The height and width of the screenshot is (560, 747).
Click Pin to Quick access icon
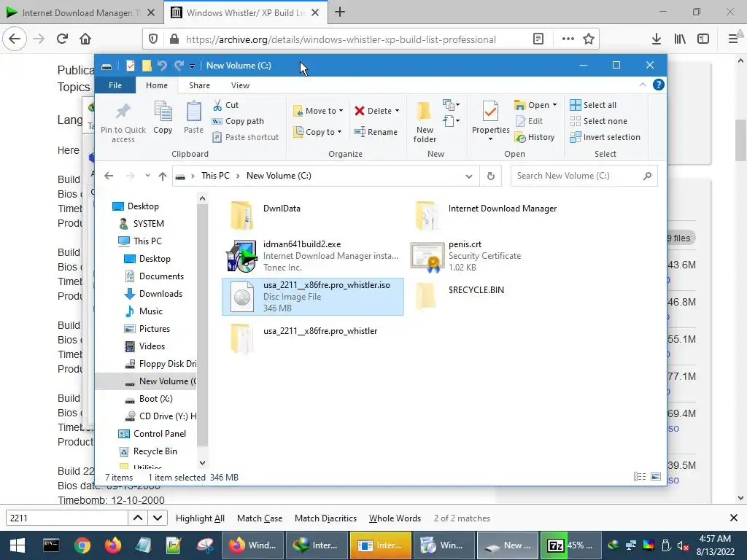click(x=123, y=112)
